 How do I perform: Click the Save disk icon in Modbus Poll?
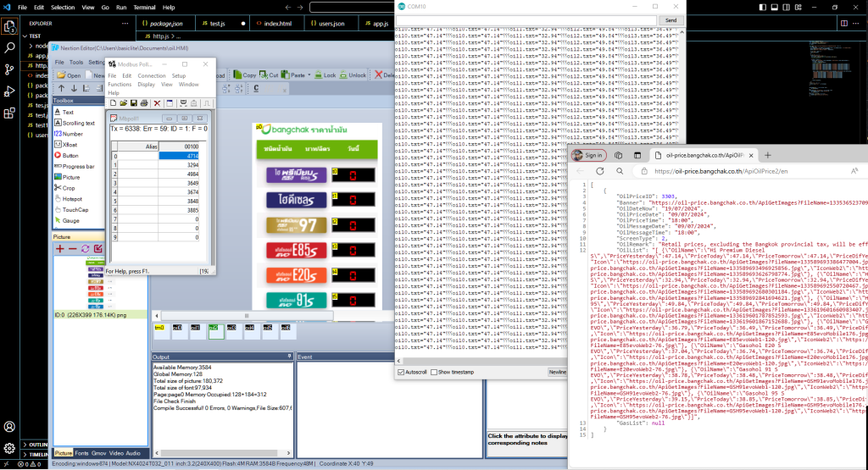133,103
